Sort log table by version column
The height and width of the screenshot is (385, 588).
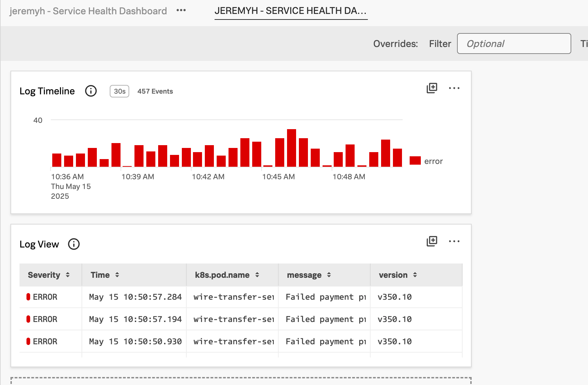(415, 275)
